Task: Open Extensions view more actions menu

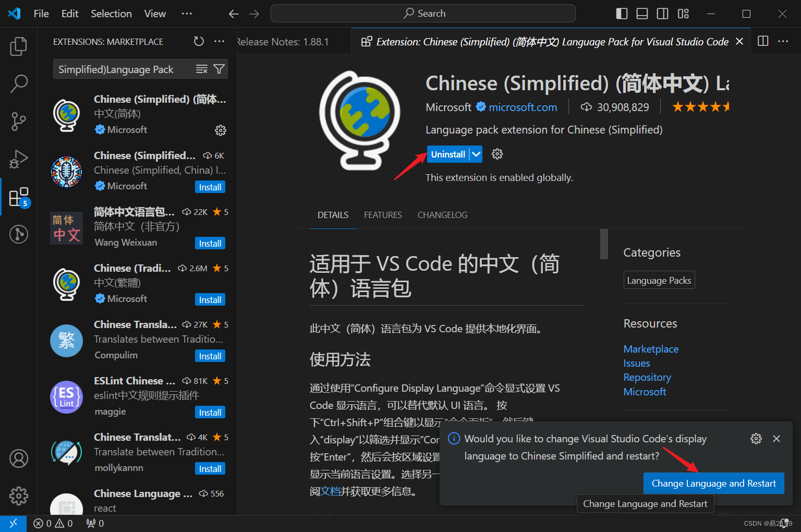Action: [220, 41]
